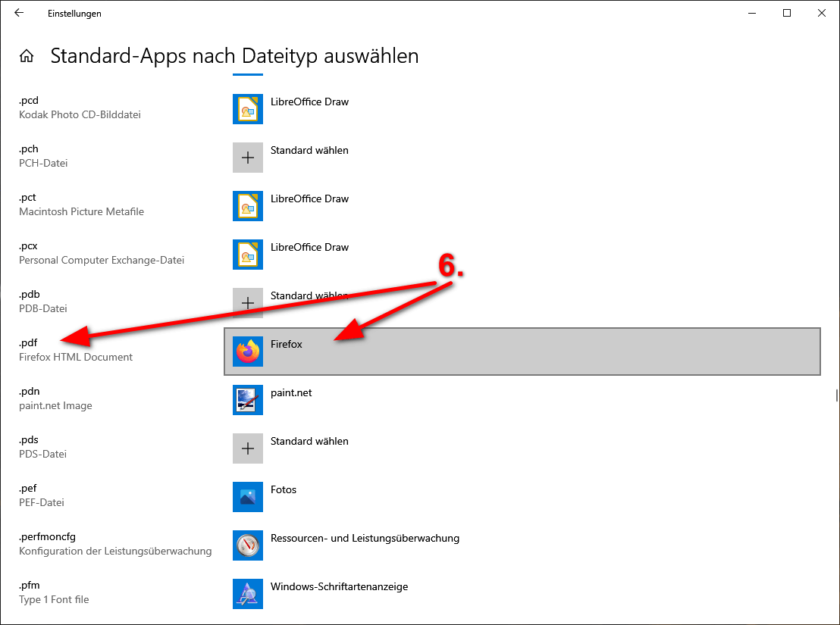
Task: Click the '.pcd' extension text
Action: pos(29,101)
